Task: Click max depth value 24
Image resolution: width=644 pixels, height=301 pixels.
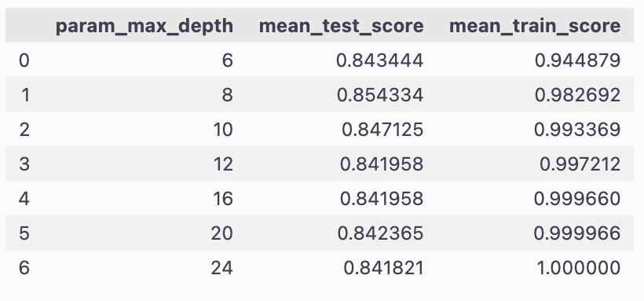Action: click(x=221, y=268)
